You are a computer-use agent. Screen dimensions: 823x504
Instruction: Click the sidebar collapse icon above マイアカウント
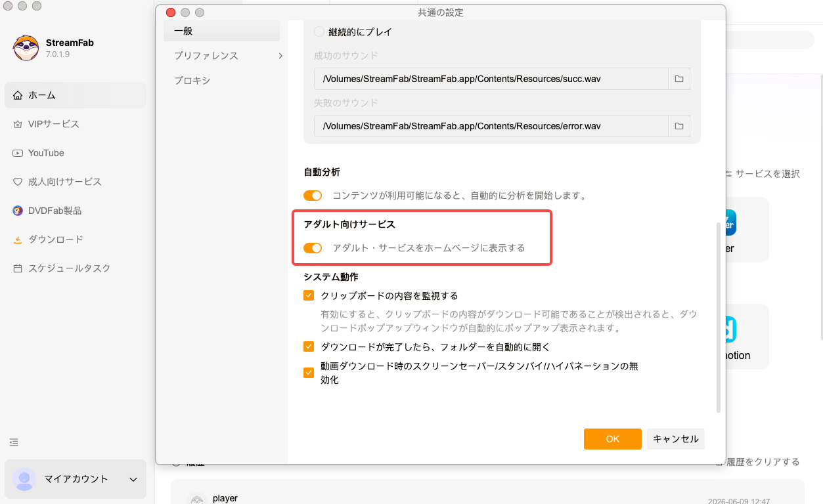tap(14, 442)
